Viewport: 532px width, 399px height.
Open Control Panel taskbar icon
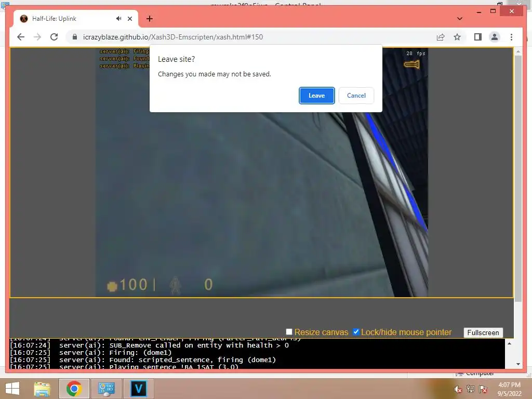[106, 389]
